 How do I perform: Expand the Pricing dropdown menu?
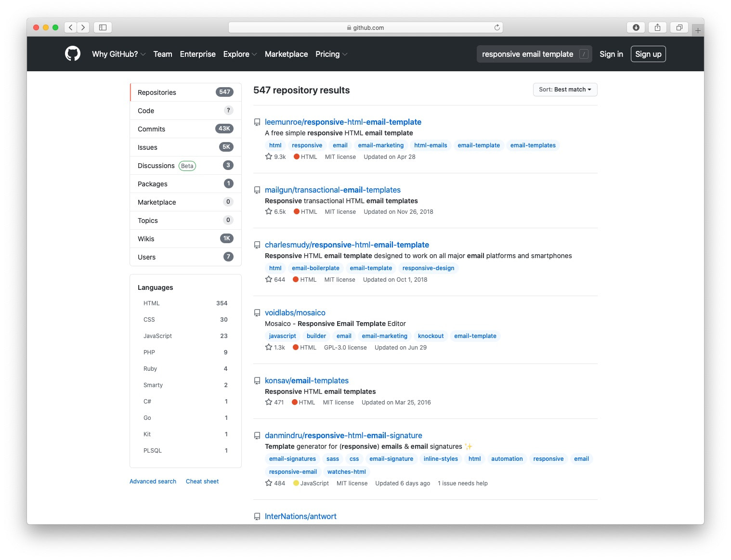coord(331,54)
